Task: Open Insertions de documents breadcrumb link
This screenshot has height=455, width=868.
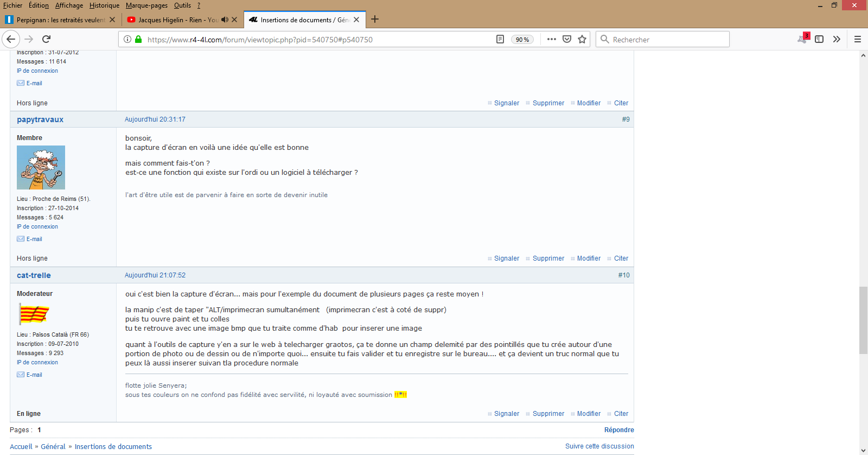Action: (113, 447)
